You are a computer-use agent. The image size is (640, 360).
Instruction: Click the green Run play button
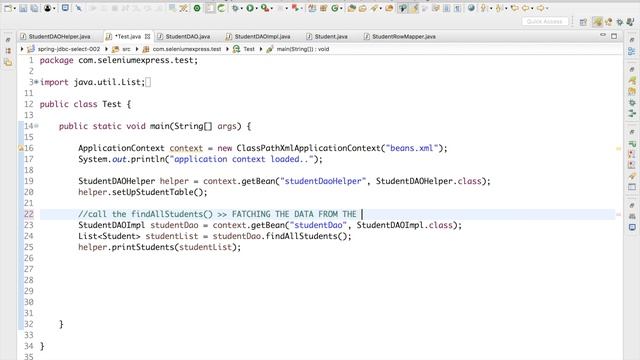tap(250, 8)
